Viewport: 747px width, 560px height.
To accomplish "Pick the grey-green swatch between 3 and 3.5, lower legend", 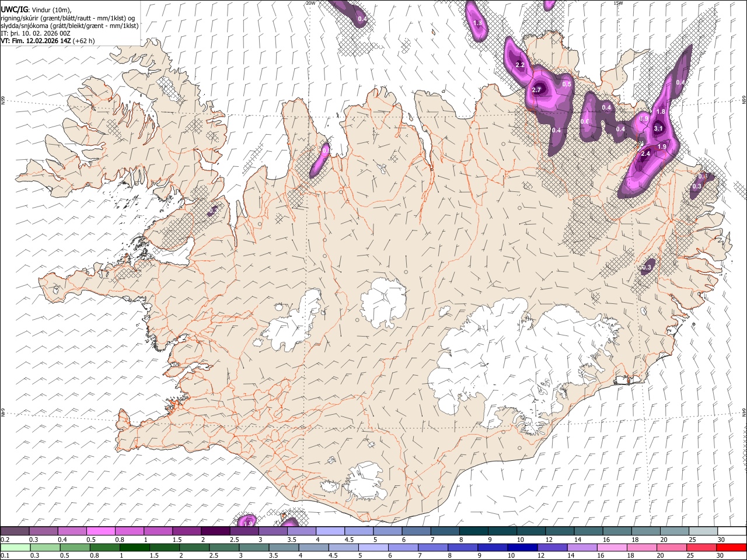I will coord(253,547).
